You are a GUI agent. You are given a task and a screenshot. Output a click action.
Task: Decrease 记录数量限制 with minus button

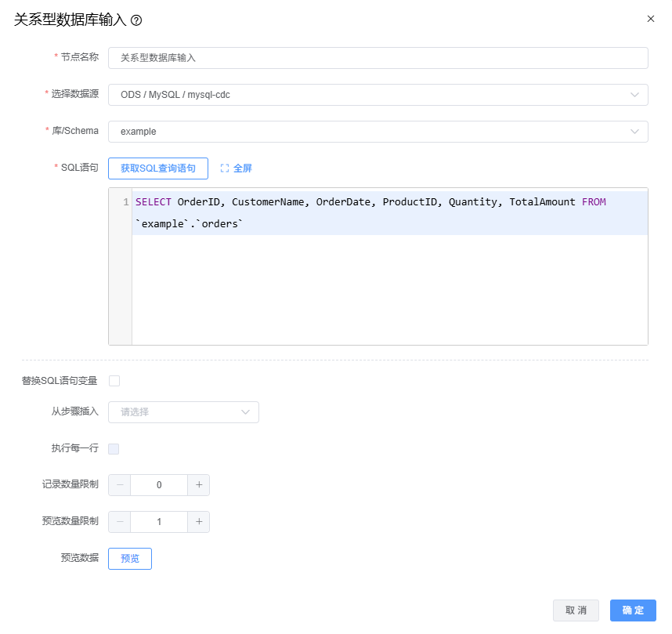[120, 485]
